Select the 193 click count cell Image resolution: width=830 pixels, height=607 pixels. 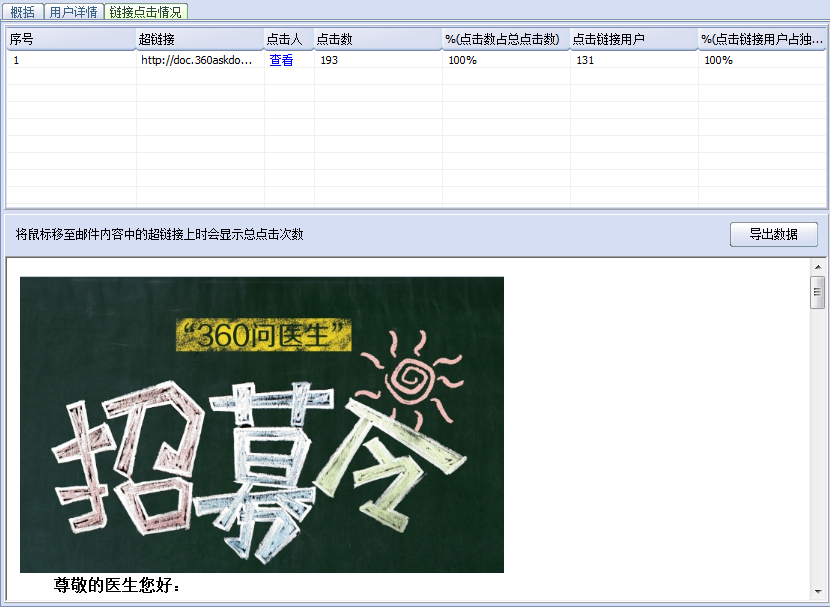click(378, 60)
